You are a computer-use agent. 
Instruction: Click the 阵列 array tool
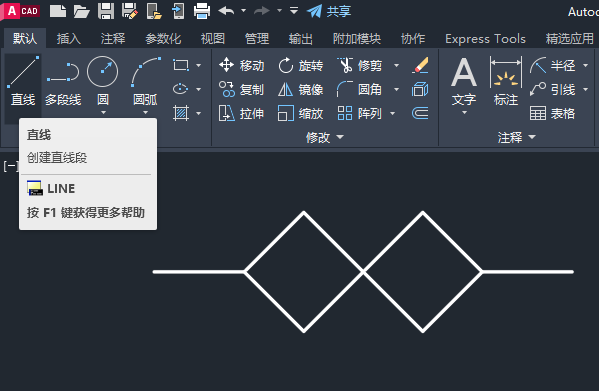(360, 113)
